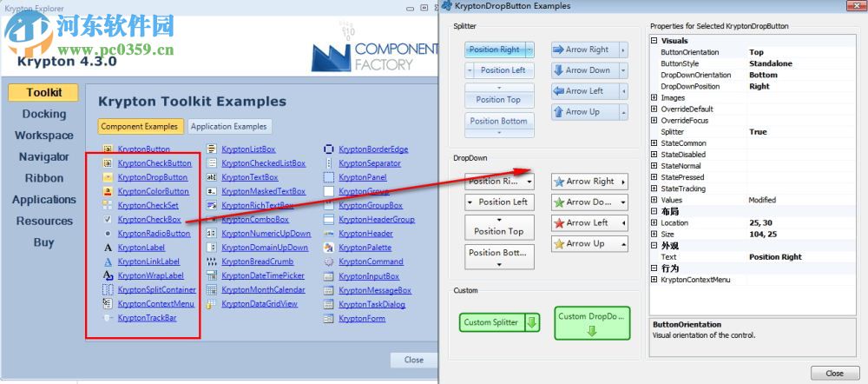The height and width of the screenshot is (384, 868).
Task: Click the KryptonCheckBox checkmark icon
Action: (108, 220)
